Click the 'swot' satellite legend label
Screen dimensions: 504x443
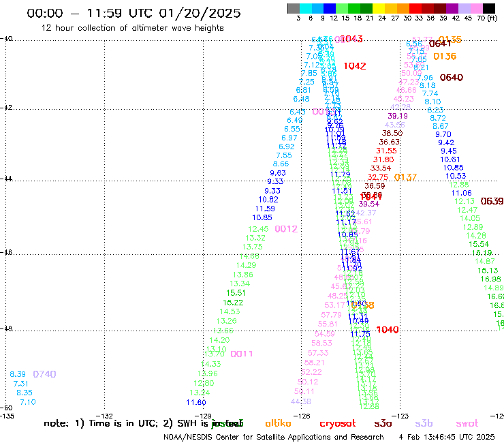467,424
